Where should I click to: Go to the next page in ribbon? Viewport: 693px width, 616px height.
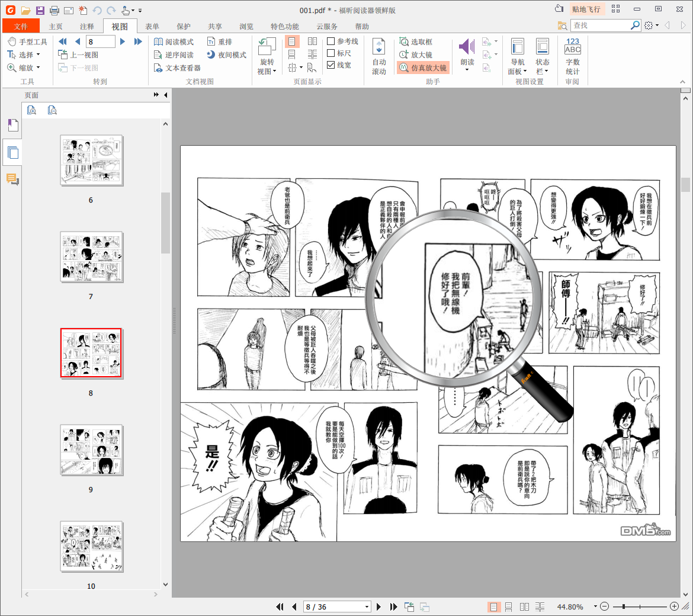pos(123,41)
